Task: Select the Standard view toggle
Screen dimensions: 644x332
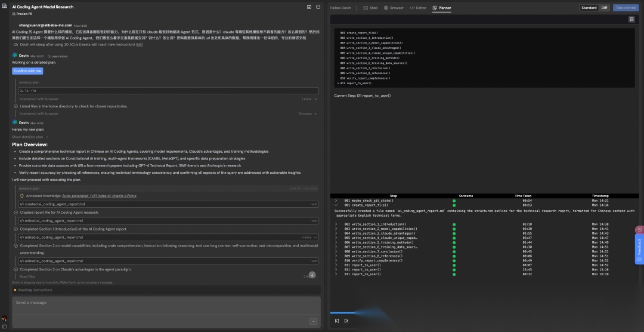Action: 589,8
